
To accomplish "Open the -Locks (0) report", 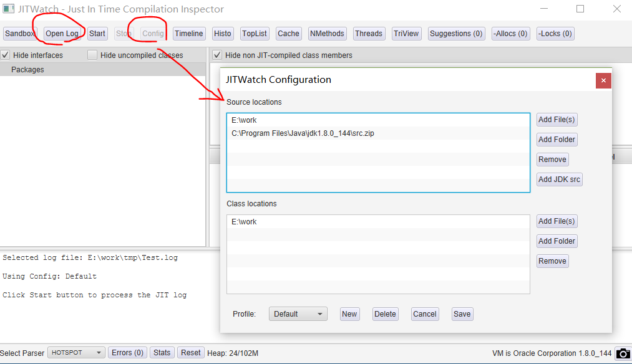I will (555, 34).
